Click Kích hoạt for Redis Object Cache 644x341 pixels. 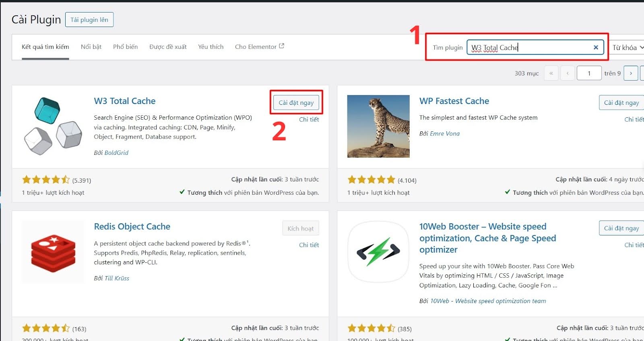pos(301,228)
